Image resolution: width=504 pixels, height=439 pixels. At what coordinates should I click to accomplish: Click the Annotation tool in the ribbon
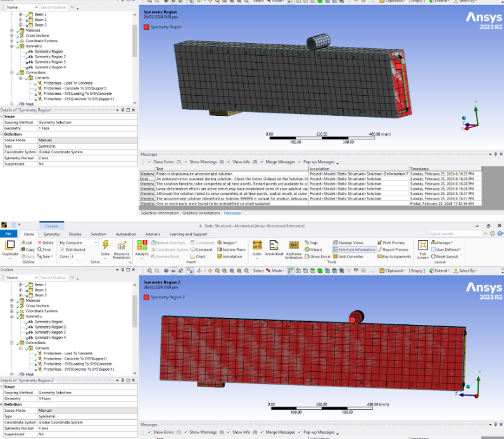[x=230, y=257]
